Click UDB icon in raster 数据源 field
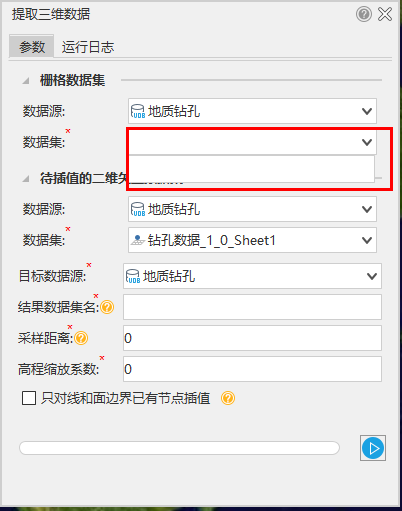This screenshot has width=402, height=511. tap(138, 111)
